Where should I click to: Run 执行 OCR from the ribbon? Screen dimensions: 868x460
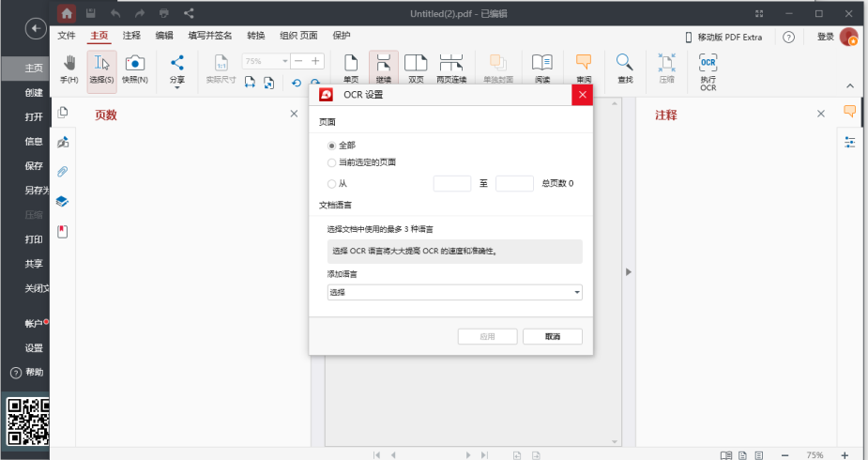coord(708,72)
